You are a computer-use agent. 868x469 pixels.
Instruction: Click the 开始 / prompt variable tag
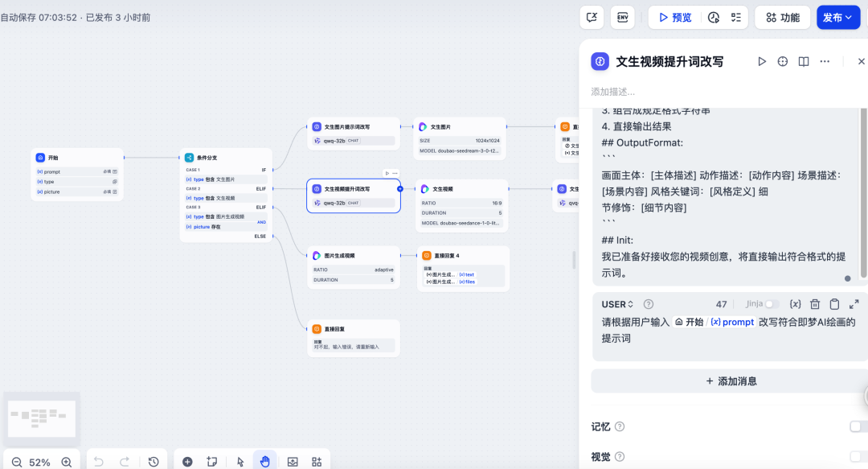(x=714, y=322)
